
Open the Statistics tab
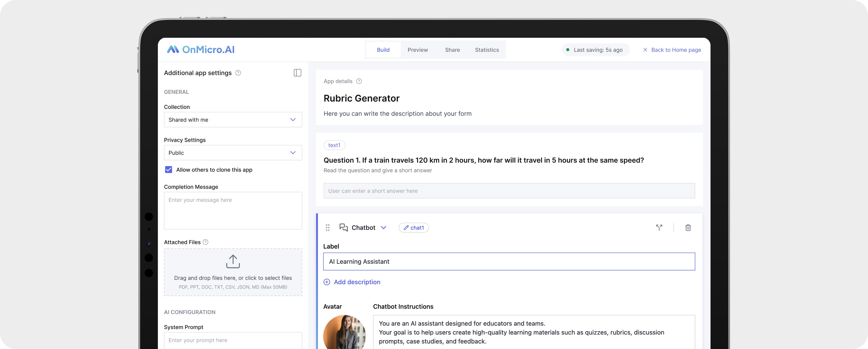[x=487, y=50]
